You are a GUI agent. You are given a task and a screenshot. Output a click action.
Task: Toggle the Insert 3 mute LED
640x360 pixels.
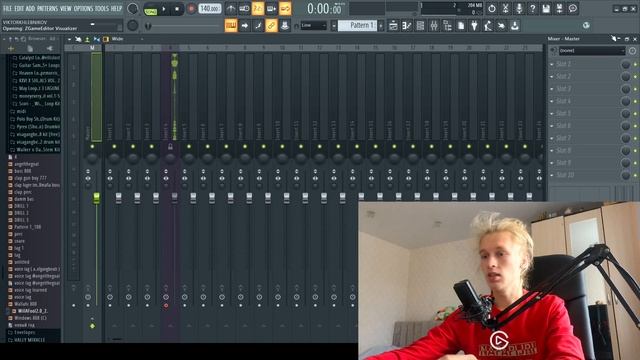coord(151,147)
